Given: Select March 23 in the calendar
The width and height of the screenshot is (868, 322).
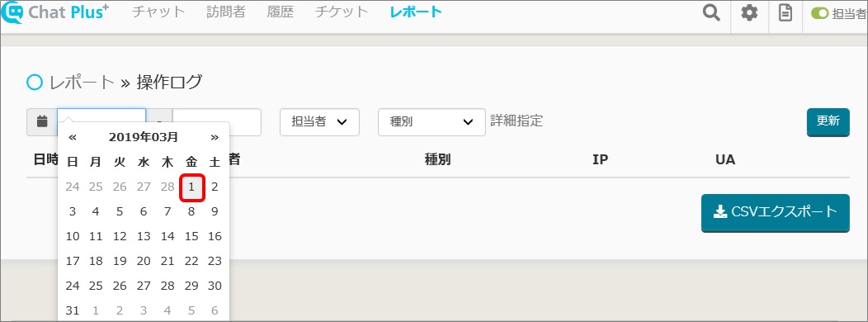Looking at the screenshot, I should [215, 261].
